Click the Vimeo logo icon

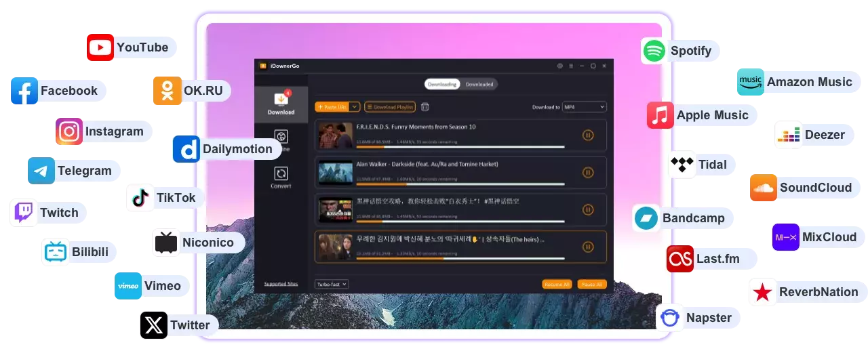(128, 286)
